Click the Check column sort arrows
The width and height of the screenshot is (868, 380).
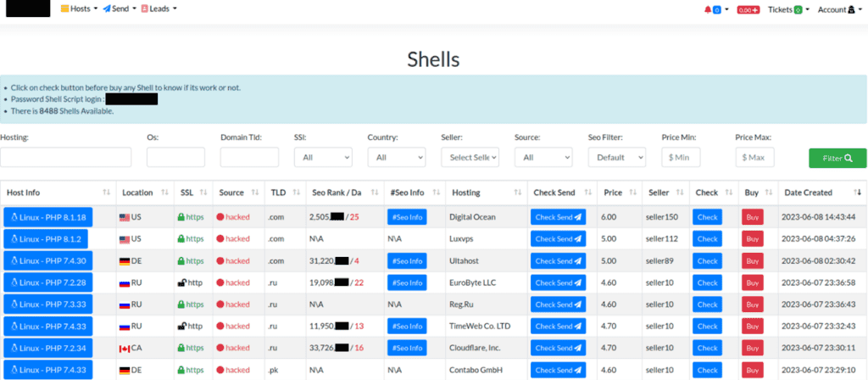[729, 193]
